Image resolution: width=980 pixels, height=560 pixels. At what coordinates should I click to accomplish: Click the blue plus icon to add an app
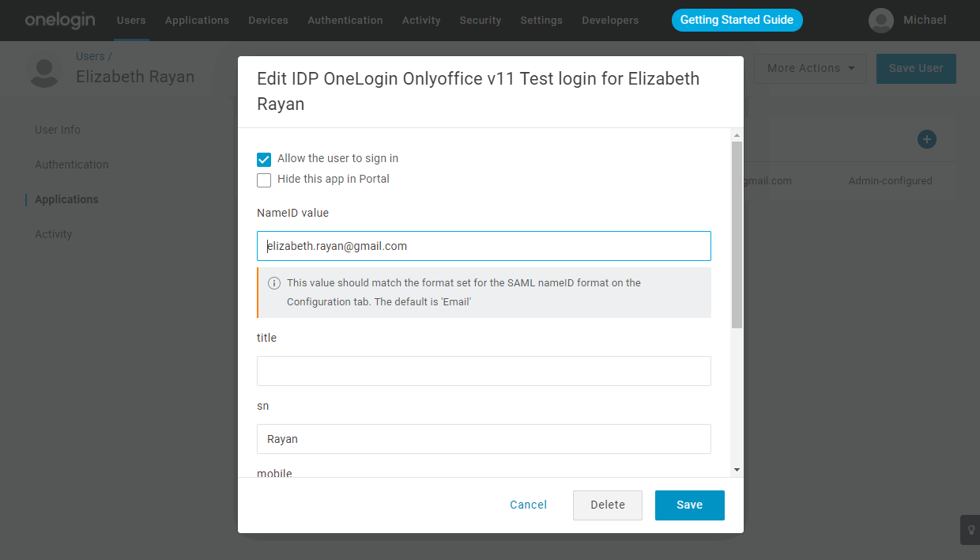coord(926,139)
